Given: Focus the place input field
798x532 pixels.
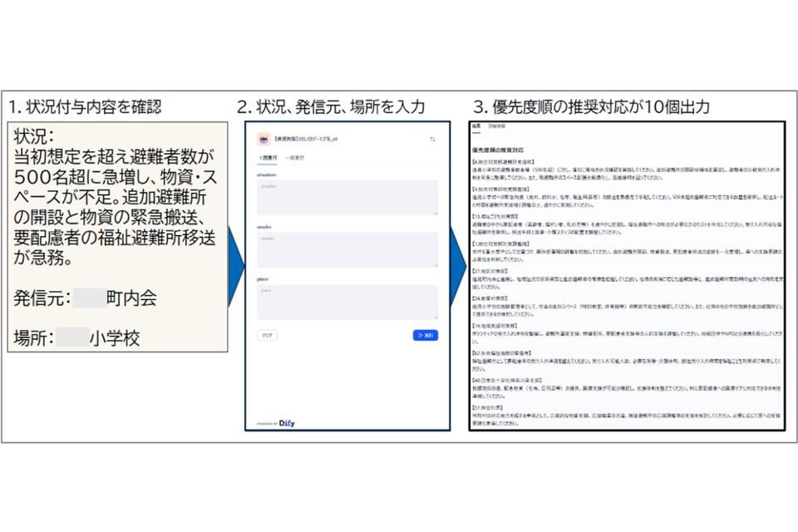Looking at the screenshot, I should 347,302.
